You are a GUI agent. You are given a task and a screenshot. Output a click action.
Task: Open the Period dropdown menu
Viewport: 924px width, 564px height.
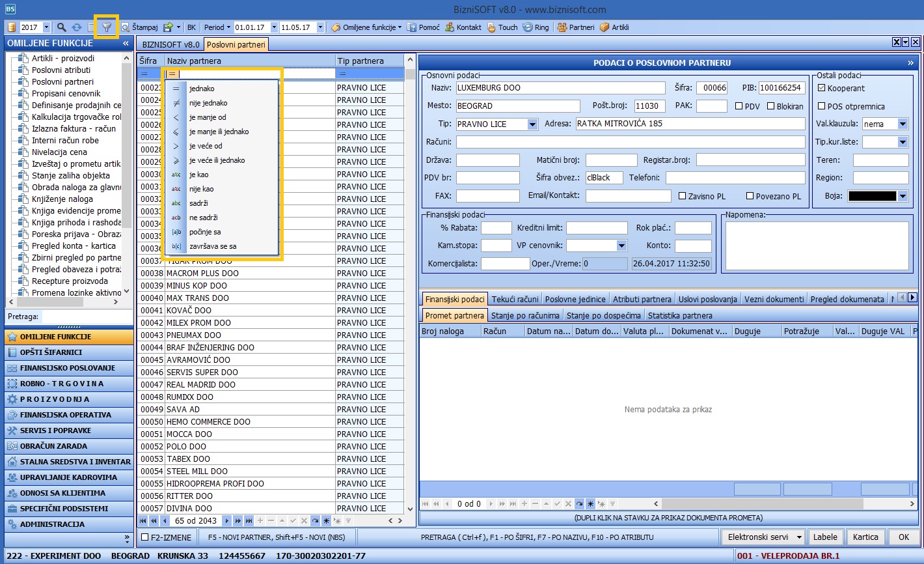point(217,27)
